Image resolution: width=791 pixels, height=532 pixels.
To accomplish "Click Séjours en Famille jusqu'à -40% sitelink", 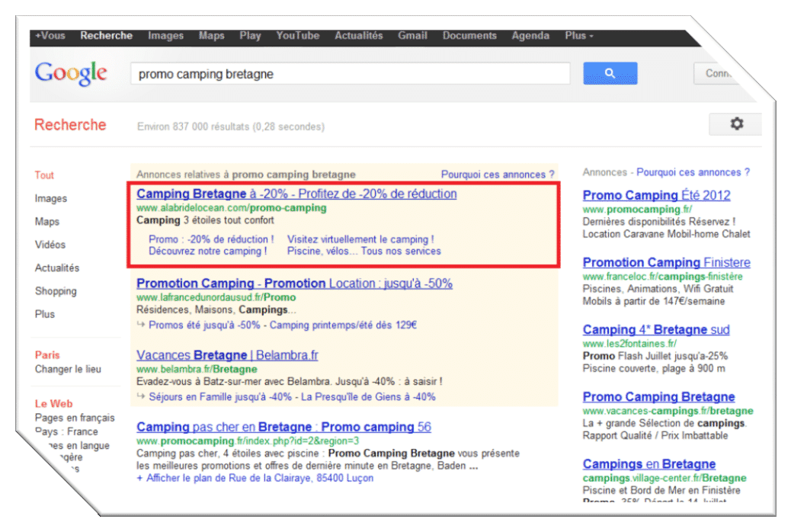I will (x=220, y=397).
